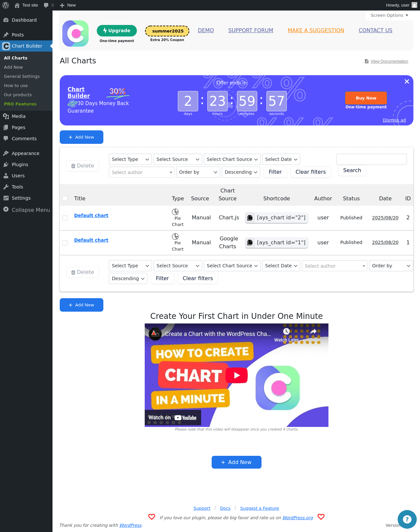Click the user avatar in admin bar
The height and width of the screenshot is (532, 420).
[414, 5]
